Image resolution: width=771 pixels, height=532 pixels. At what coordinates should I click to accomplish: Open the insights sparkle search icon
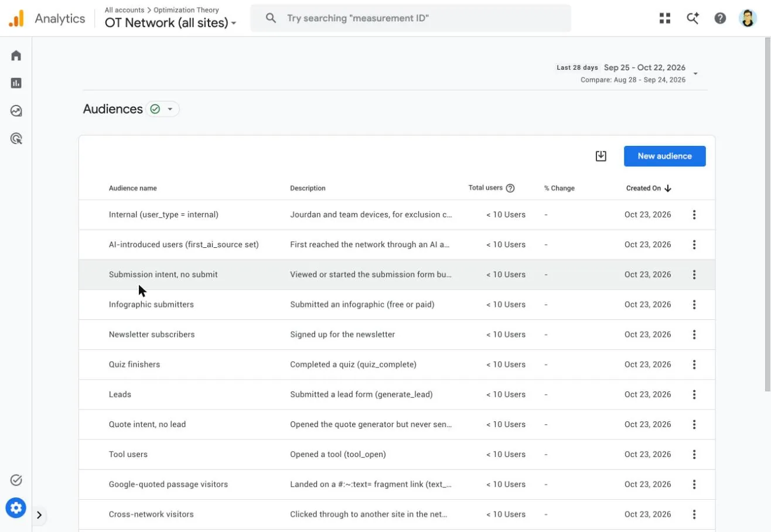tap(692, 18)
